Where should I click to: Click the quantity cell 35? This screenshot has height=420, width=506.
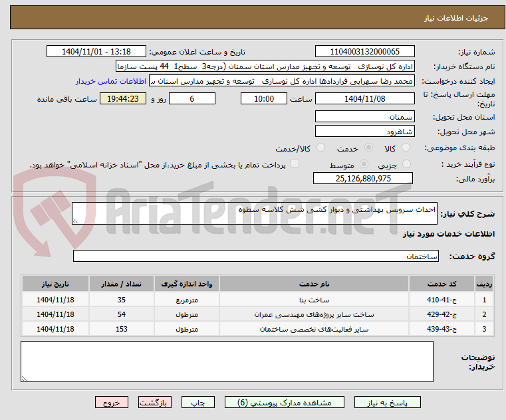coord(121,300)
